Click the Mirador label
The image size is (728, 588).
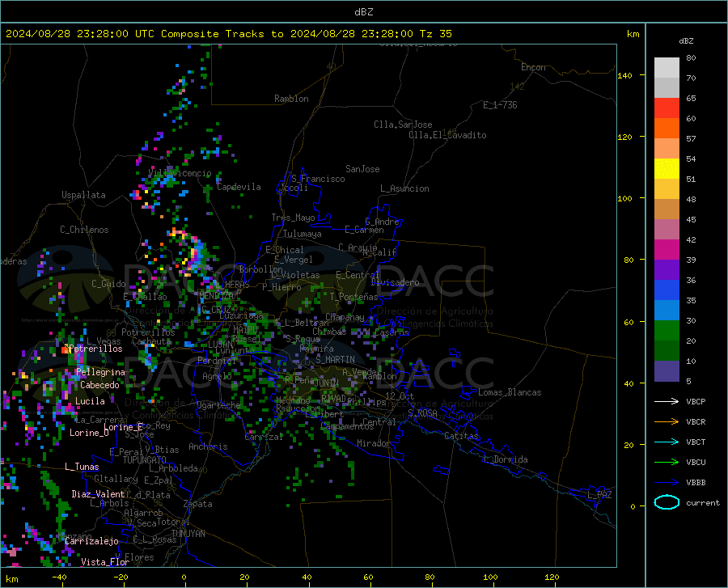point(374,444)
